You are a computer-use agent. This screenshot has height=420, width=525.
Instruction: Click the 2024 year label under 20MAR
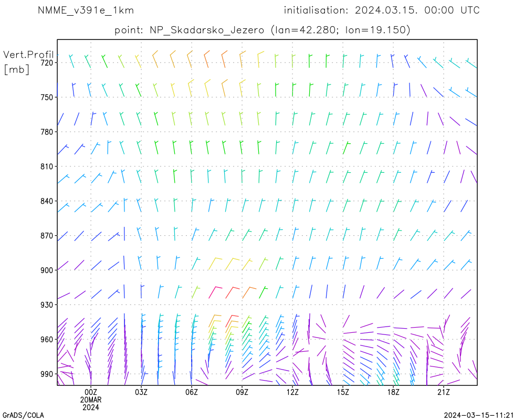point(91,407)
